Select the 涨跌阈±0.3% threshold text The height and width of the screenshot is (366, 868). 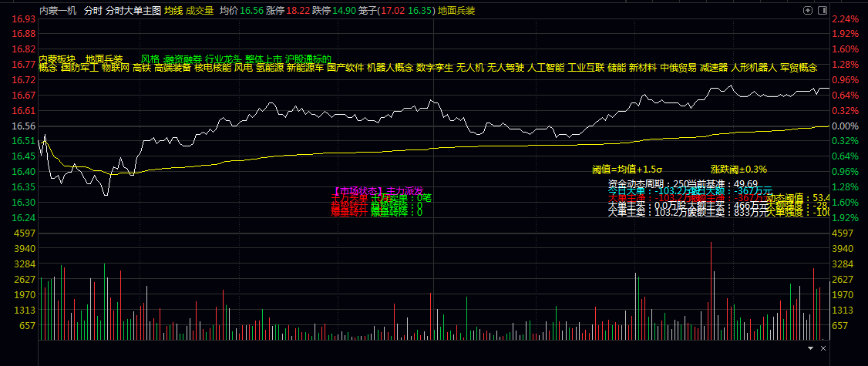(x=739, y=170)
